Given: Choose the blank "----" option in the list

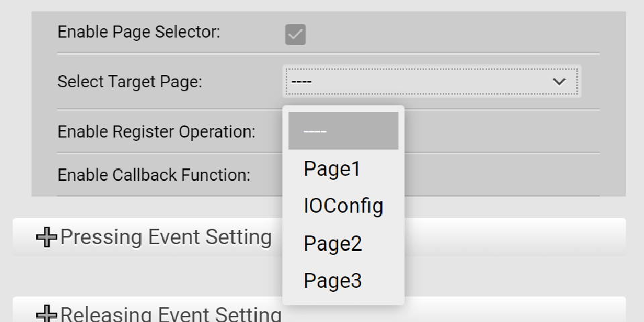Looking at the screenshot, I should [x=343, y=131].
